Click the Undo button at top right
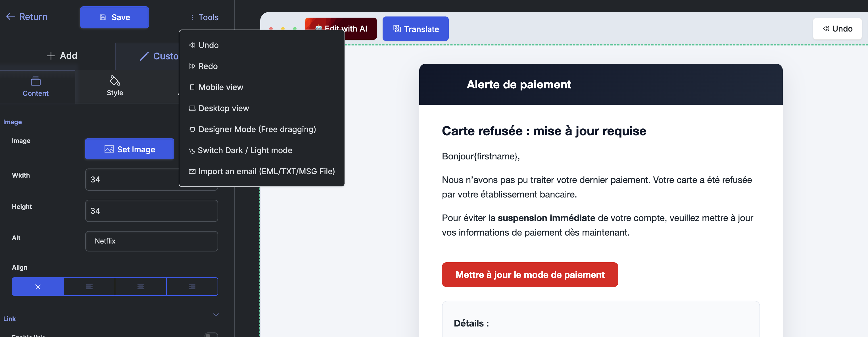Screen dimensions: 868x337 click(837, 29)
